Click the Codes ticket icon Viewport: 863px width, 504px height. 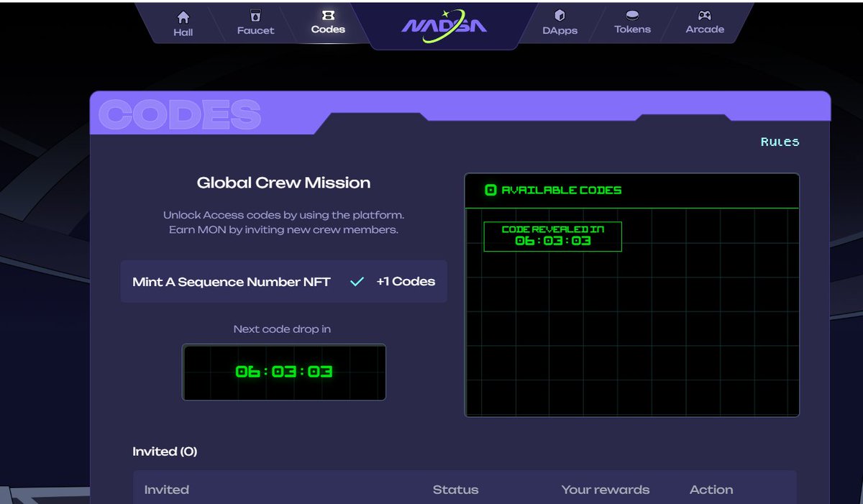click(328, 15)
